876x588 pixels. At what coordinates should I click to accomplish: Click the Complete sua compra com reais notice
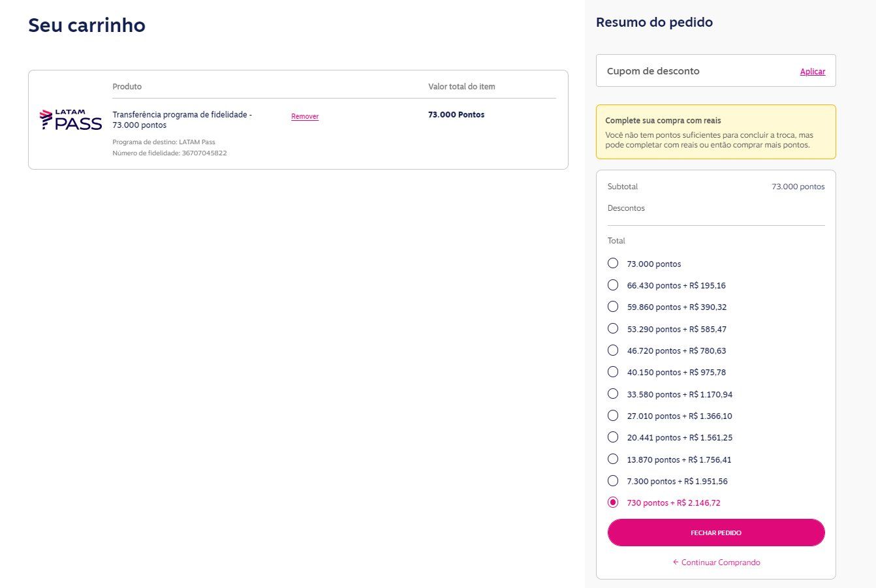(x=716, y=132)
